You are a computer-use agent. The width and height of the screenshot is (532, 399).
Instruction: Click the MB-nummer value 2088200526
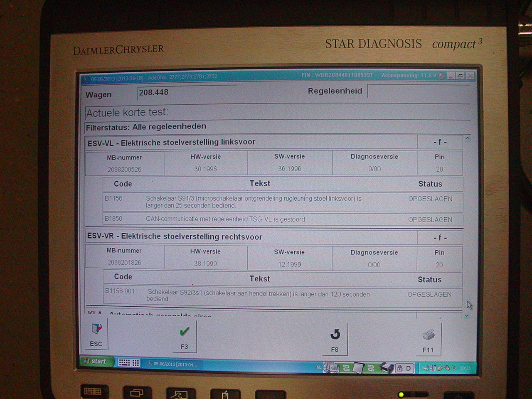pos(124,170)
